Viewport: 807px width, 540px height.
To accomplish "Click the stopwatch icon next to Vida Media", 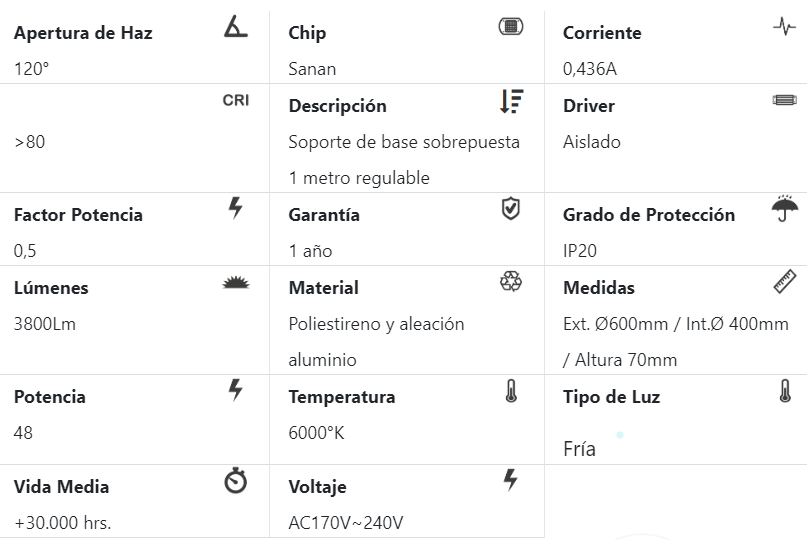I will point(236,482).
